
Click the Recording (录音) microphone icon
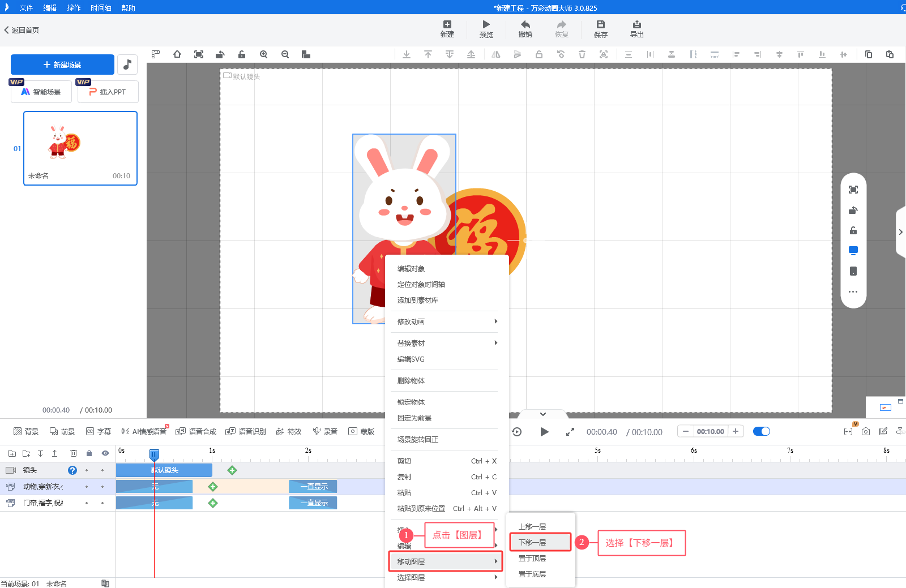[x=317, y=431]
